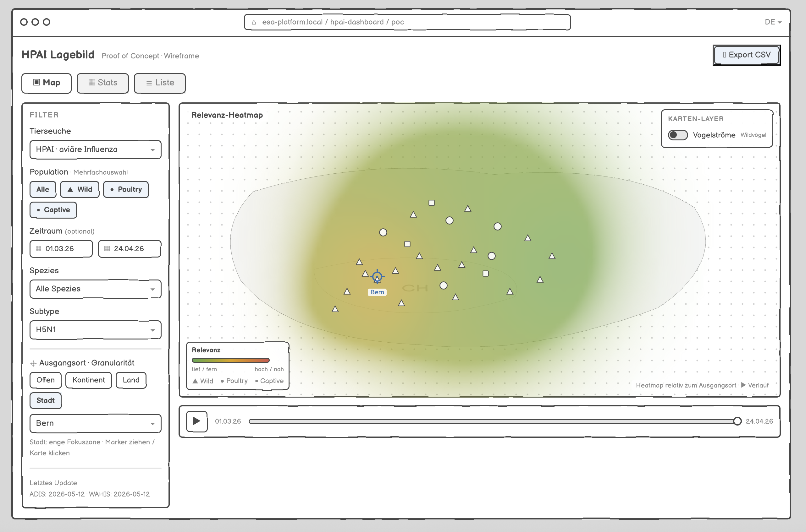Toggle the Wild population chip

80,189
